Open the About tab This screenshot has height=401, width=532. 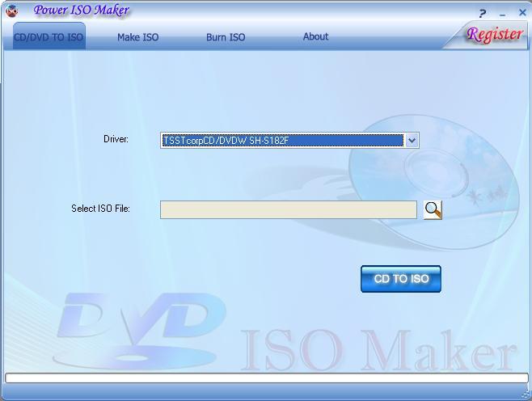(x=315, y=36)
